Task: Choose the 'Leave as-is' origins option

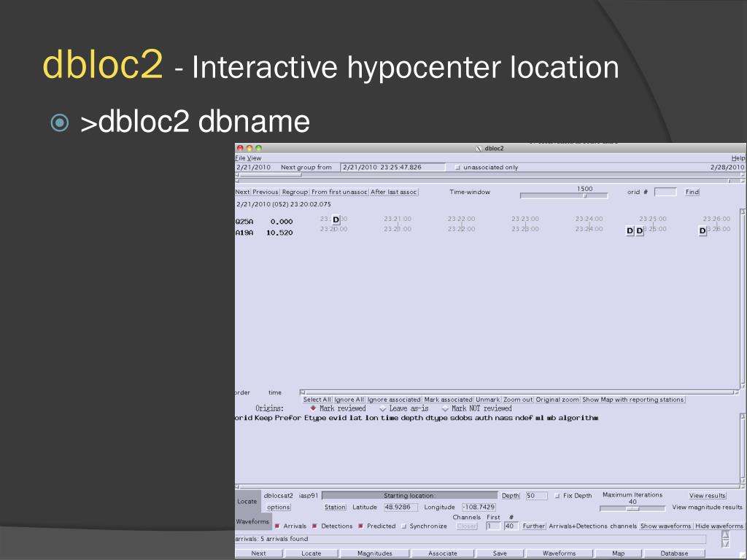Action: (382, 408)
